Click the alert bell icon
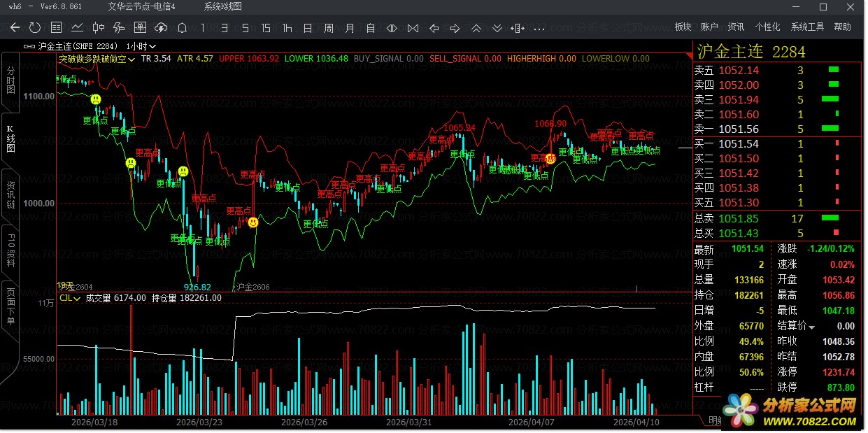The width and height of the screenshot is (868, 433). coord(182,28)
